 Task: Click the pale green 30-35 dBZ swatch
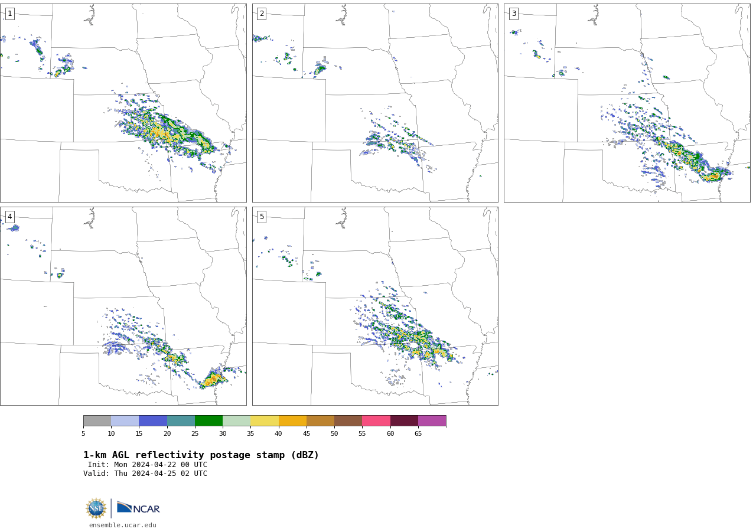coord(236,420)
